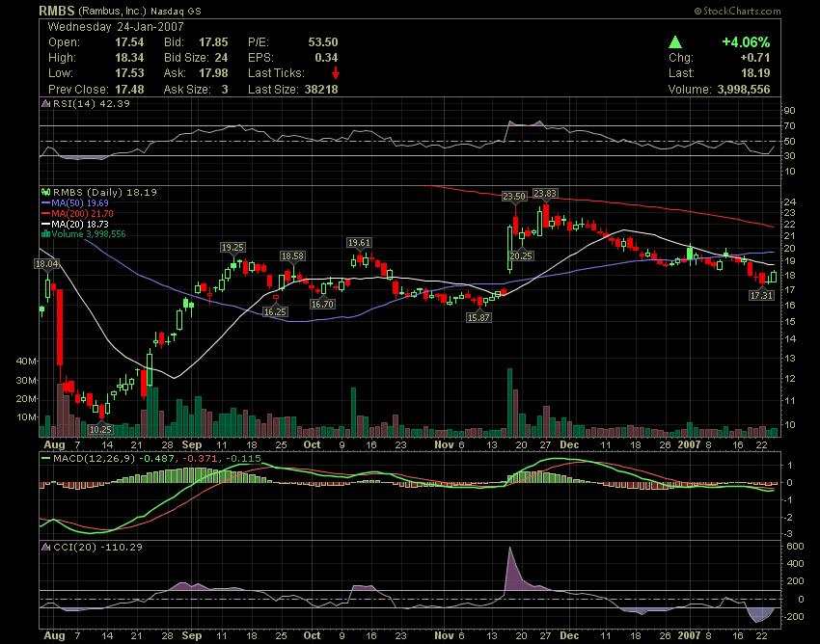Click the 40M volume axis label

(26, 361)
